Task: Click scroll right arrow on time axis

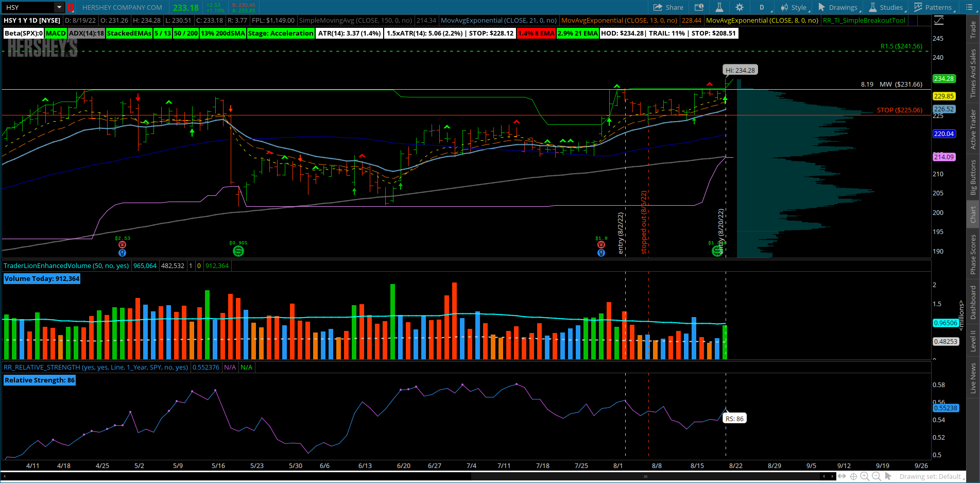Action: (x=833, y=476)
